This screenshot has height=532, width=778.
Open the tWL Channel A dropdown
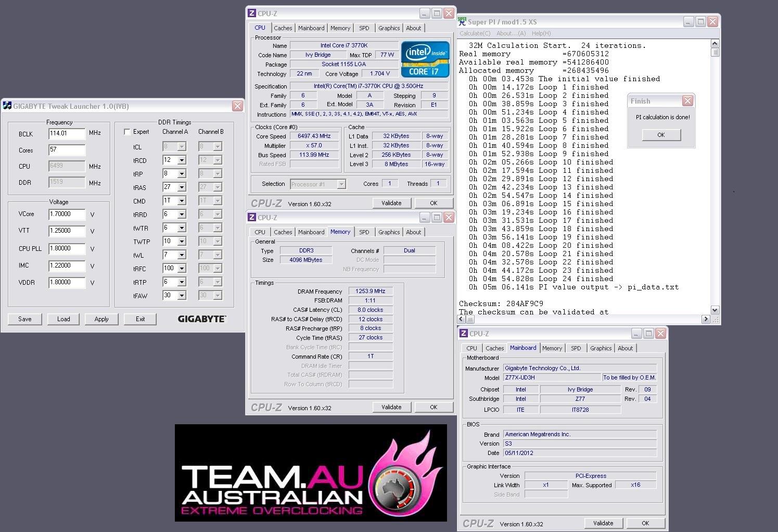tap(182, 255)
